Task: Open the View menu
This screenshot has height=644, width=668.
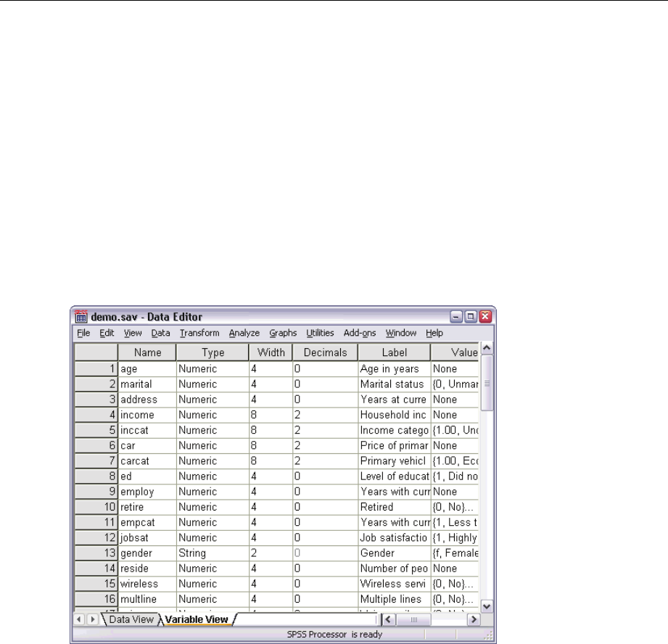Action: coord(133,333)
